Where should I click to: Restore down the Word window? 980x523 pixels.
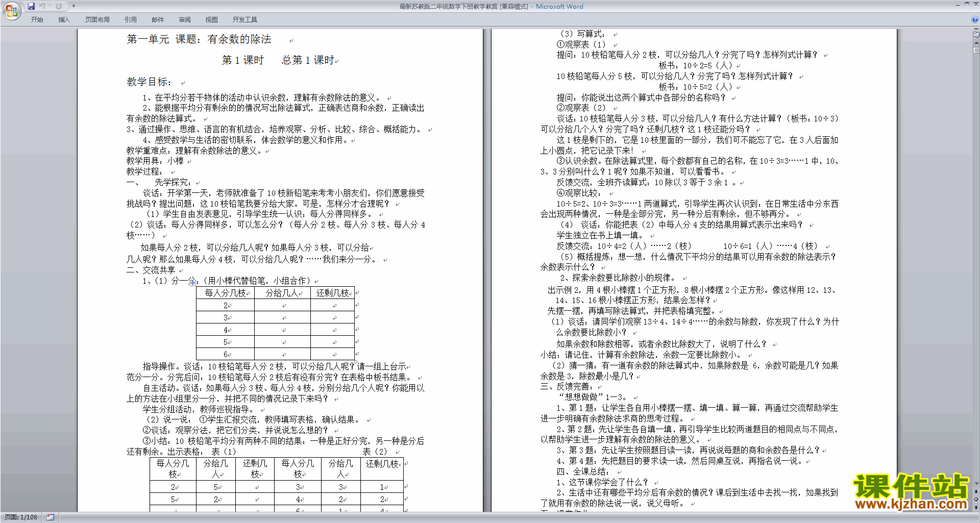click(x=966, y=4)
